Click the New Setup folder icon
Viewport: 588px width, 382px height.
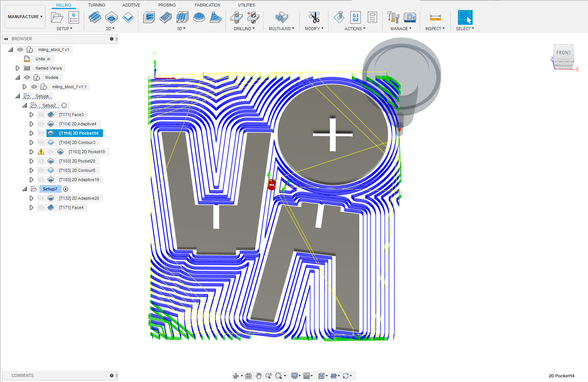[x=57, y=17]
